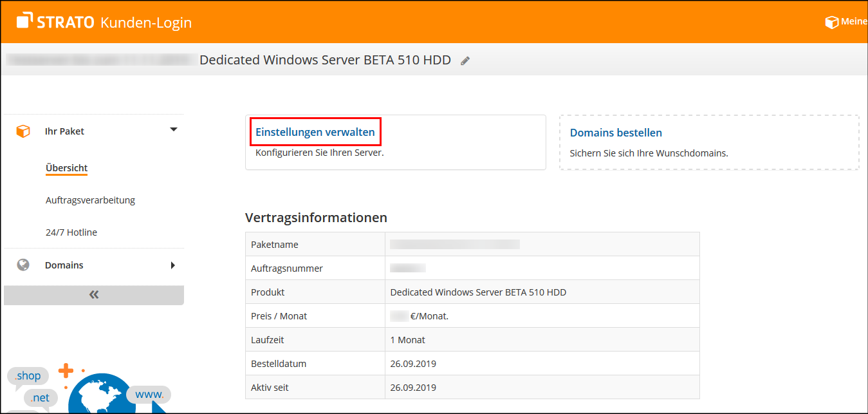Click the package icon next to 'Ihr Paket'
The image size is (868, 414).
coord(23,130)
